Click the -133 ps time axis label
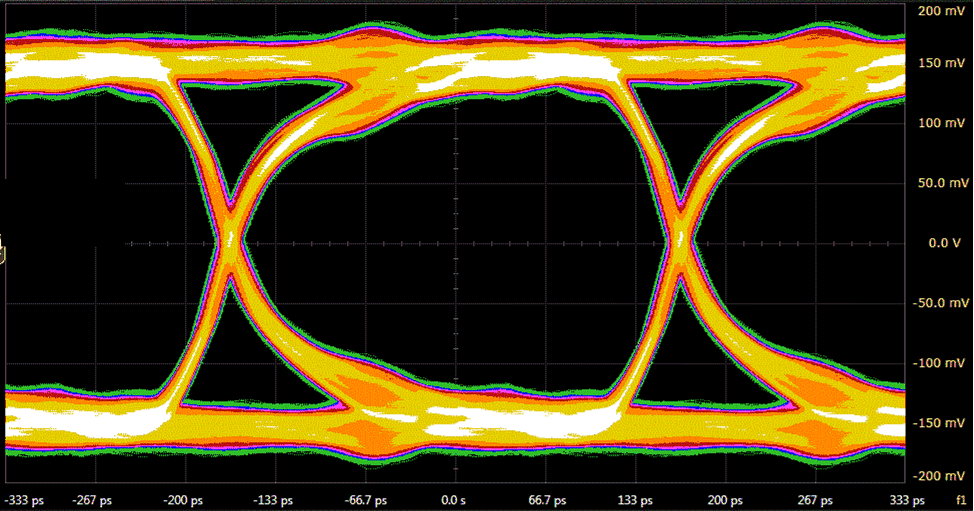 point(273,500)
